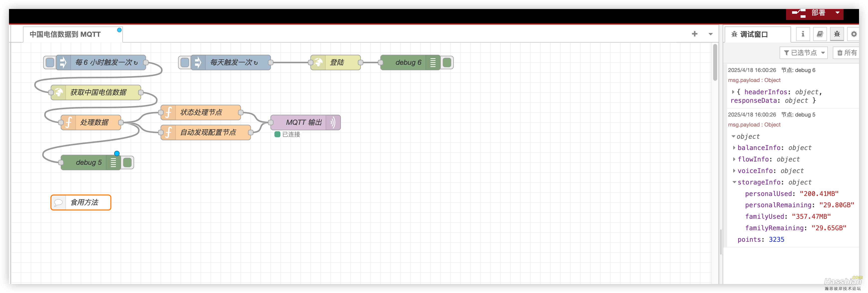The width and height of the screenshot is (868, 293).
Task: Click the responseData property in debug 6 message
Action: point(753,100)
